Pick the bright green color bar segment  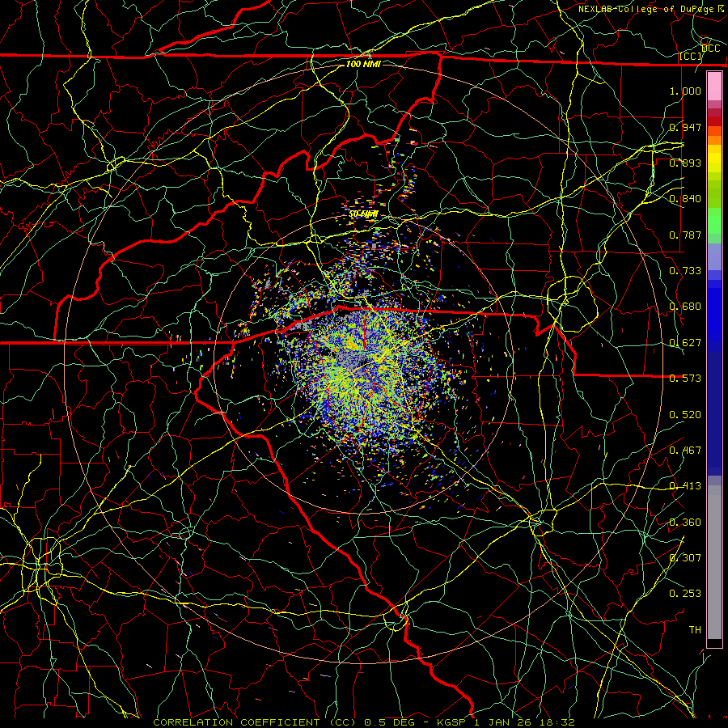point(714,221)
